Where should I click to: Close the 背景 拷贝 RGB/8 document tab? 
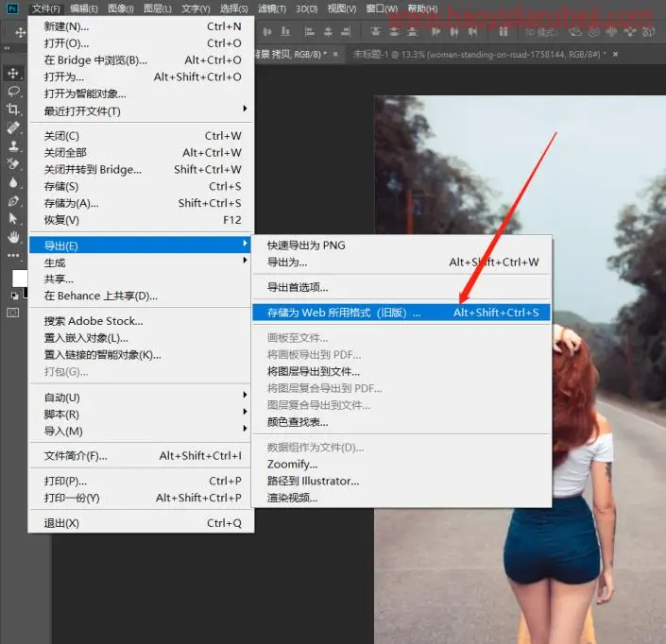(x=335, y=54)
